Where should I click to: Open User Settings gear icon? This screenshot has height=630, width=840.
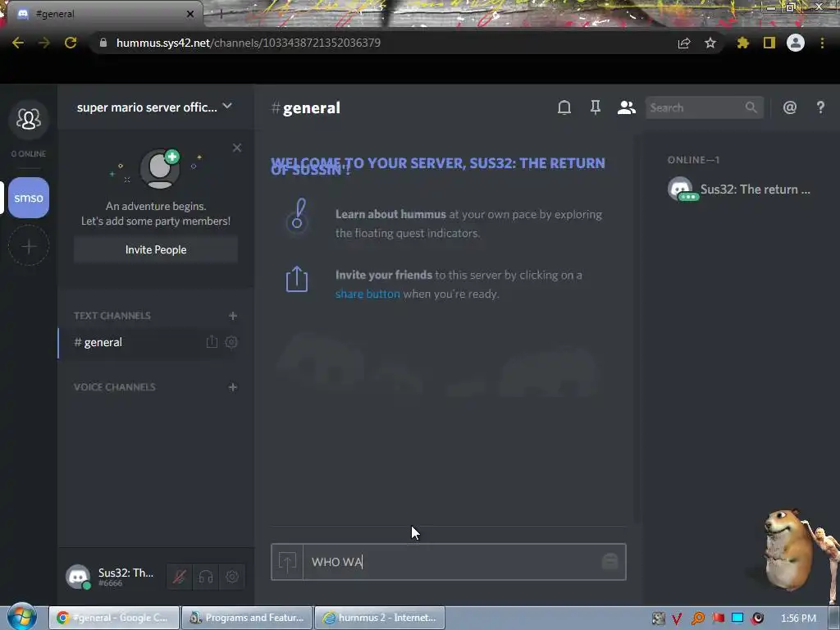(x=232, y=577)
